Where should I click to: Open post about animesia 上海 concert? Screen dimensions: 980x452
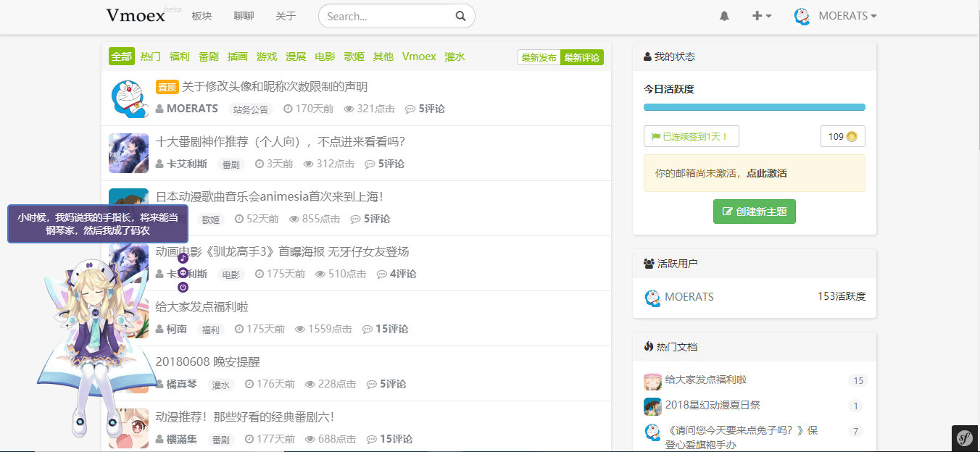click(269, 197)
